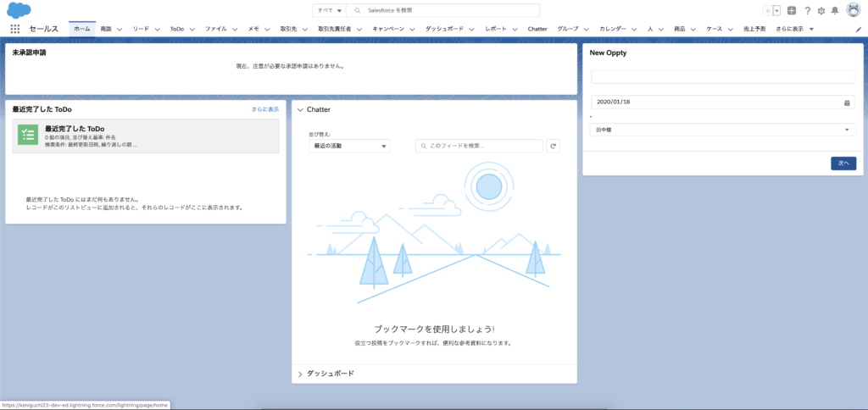Image resolution: width=868 pixels, height=410 pixels.
Task: Click the 次へ button
Action: click(843, 163)
